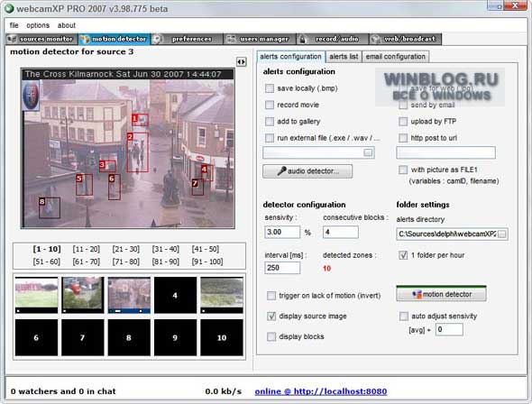Click the webcamXP app icon in title bar
The image size is (532, 404).
click(9, 8)
